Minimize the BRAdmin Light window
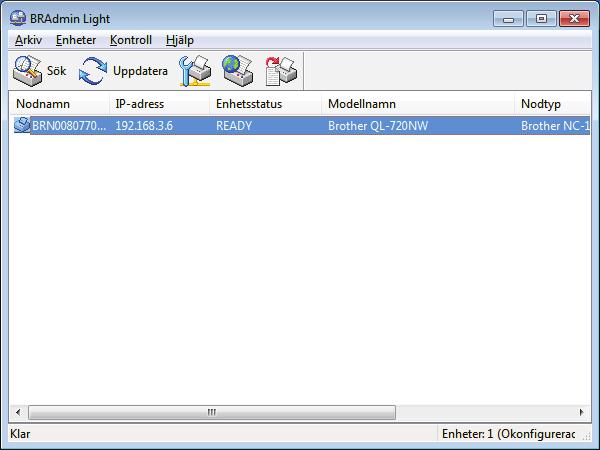 pos(508,19)
